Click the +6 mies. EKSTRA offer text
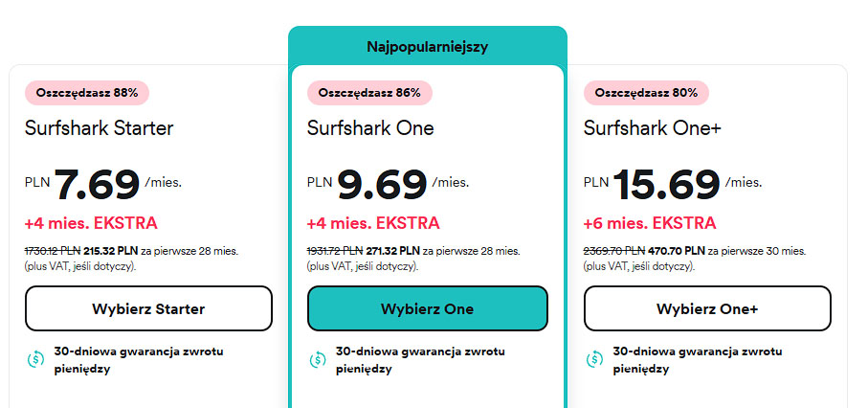 [x=650, y=223]
